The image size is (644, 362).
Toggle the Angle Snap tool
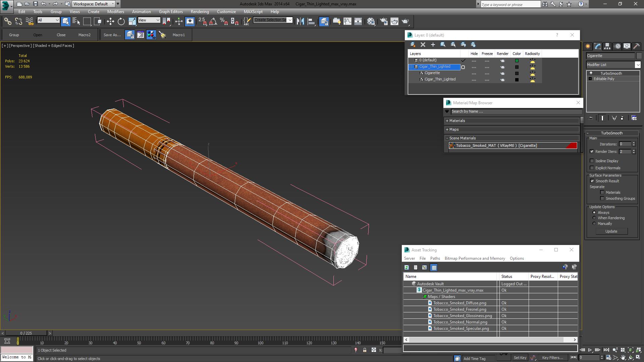[213, 21]
